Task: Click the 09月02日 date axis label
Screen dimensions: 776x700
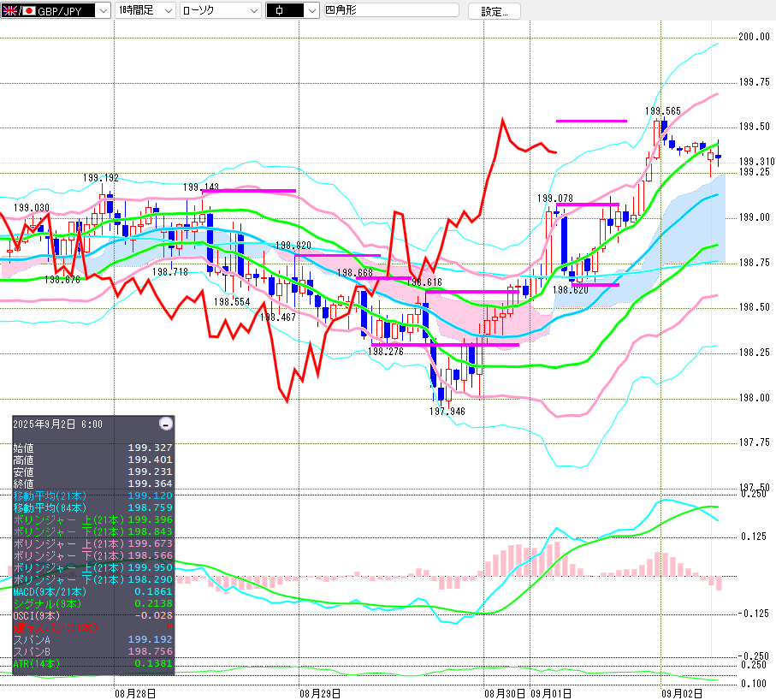Action: tap(682, 693)
